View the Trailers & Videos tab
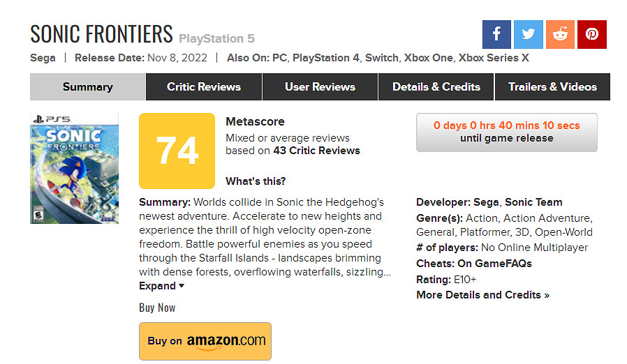Viewport: 627px width, 364px height. pyautogui.click(x=552, y=87)
